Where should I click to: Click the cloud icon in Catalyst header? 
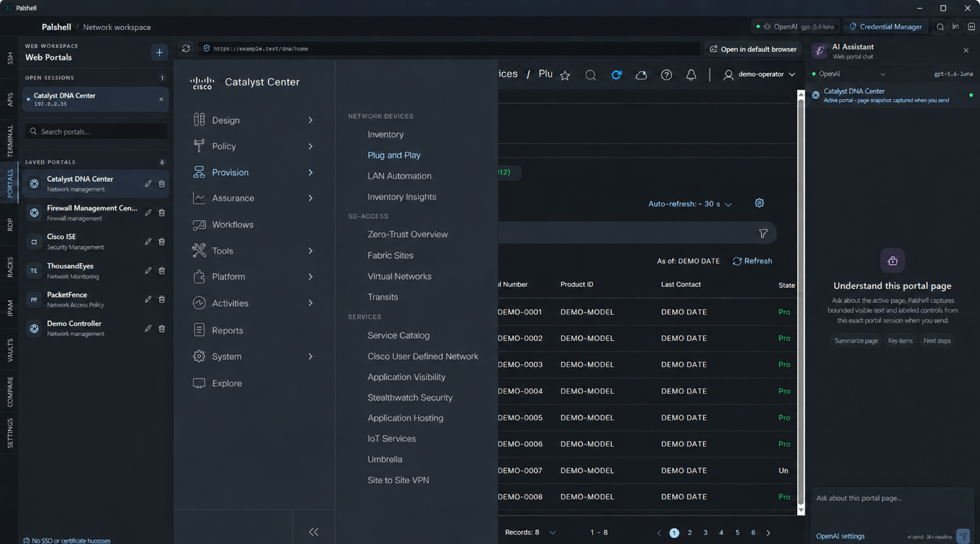[x=641, y=75]
